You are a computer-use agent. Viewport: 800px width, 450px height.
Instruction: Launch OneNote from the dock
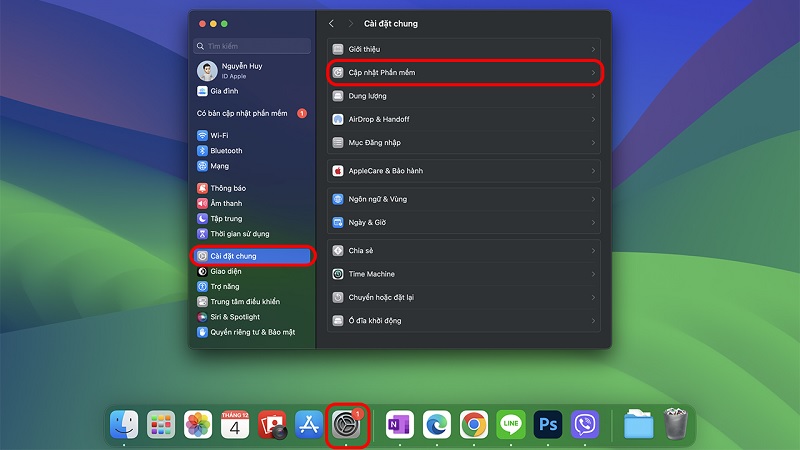coord(399,424)
